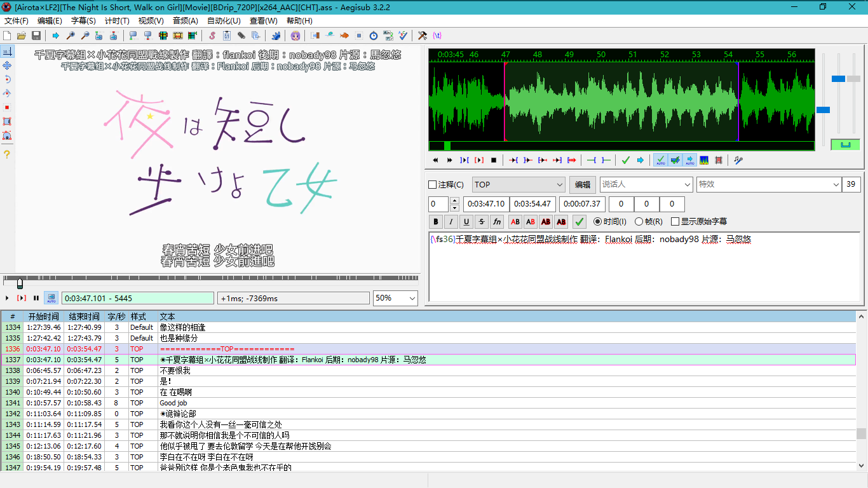
Task: Open the 说话人 actor dropdown
Action: [646, 184]
